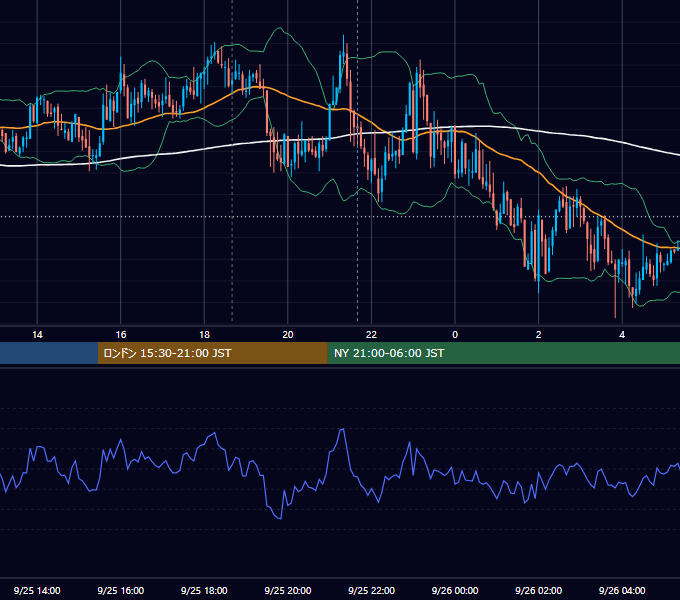Viewport: 680px width, 600px height.
Task: Click the 18 hour label on price chart axis
Action: (x=204, y=335)
